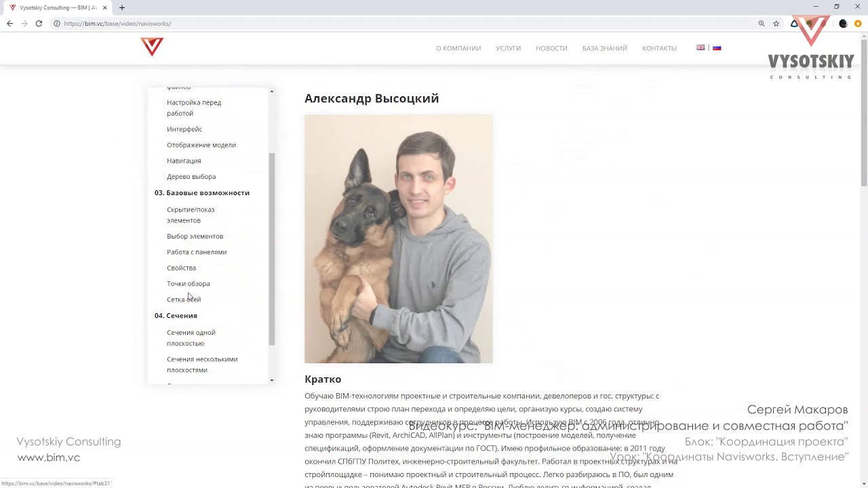Open lesson Скрытие/показ элементов

[191, 215]
